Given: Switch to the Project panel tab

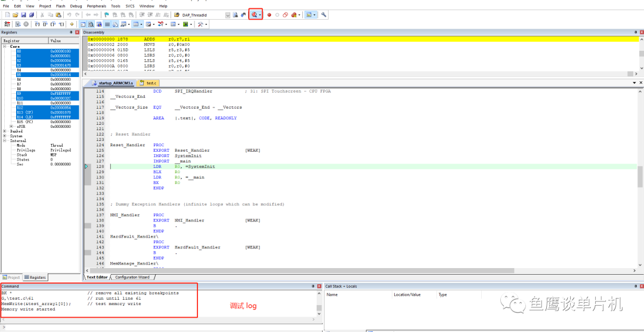Looking at the screenshot, I should pos(11,277).
